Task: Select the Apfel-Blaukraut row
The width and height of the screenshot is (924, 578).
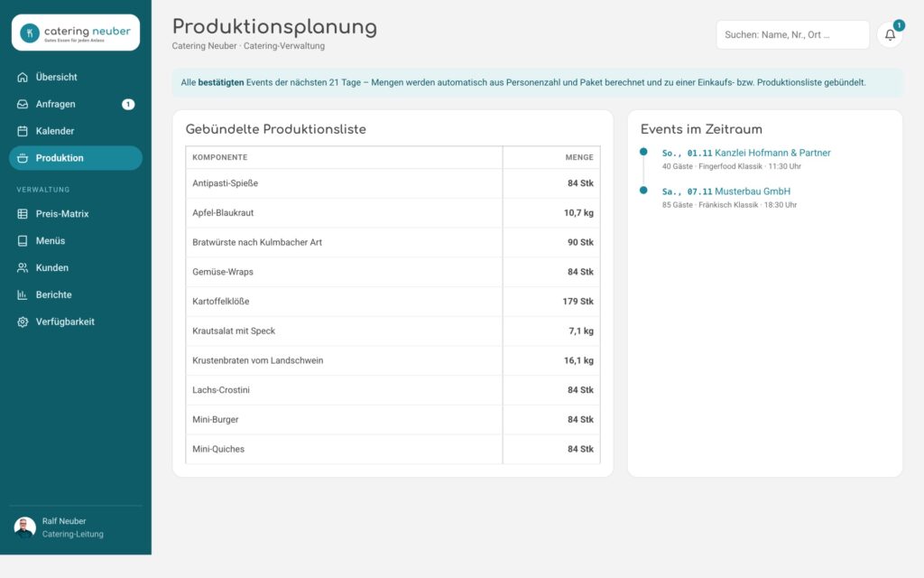Action: (x=393, y=213)
